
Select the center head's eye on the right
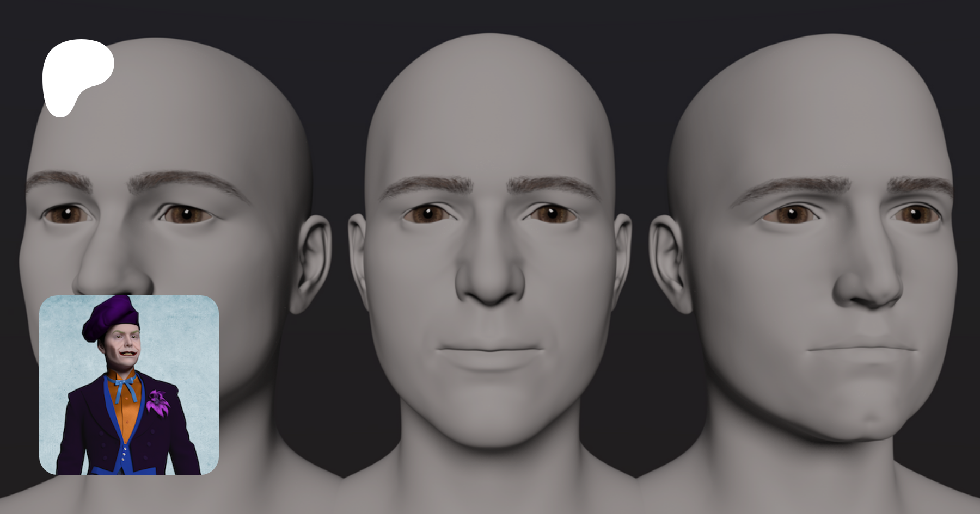[x=552, y=214]
